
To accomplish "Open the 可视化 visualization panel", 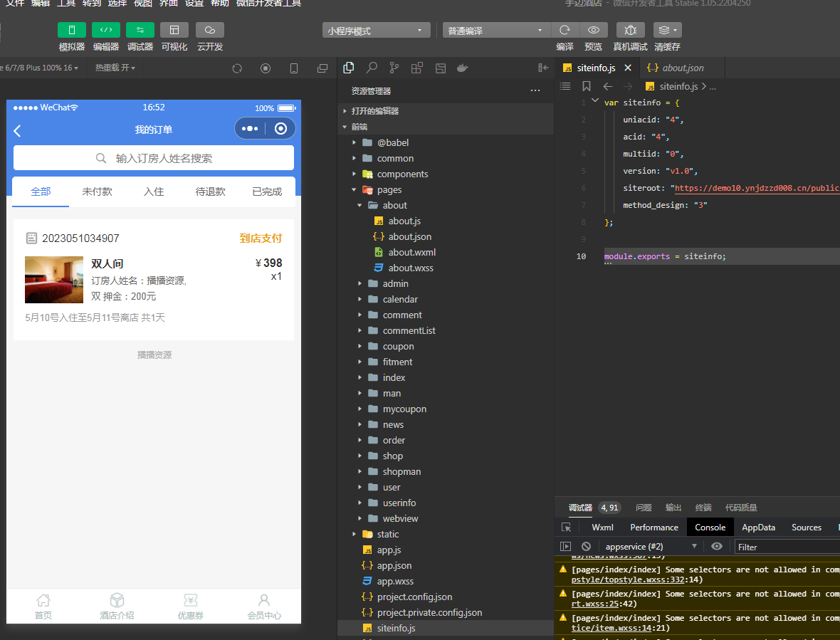I will [x=174, y=37].
